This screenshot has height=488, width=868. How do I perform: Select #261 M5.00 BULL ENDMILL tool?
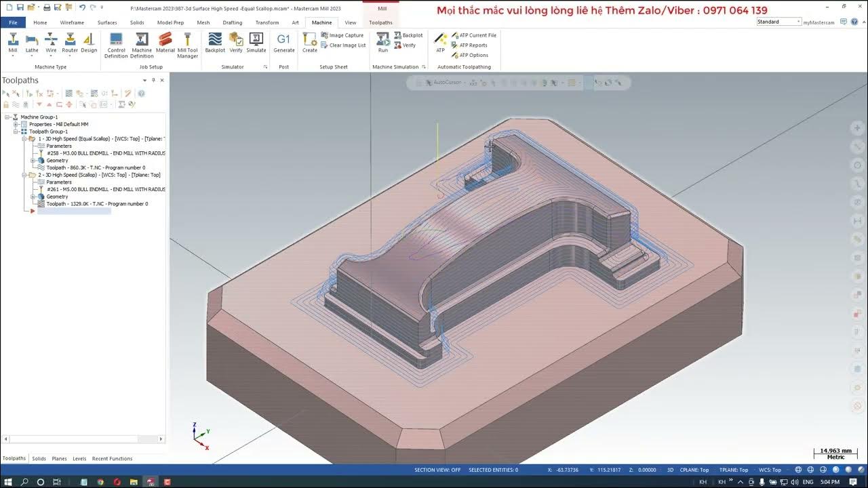click(106, 189)
